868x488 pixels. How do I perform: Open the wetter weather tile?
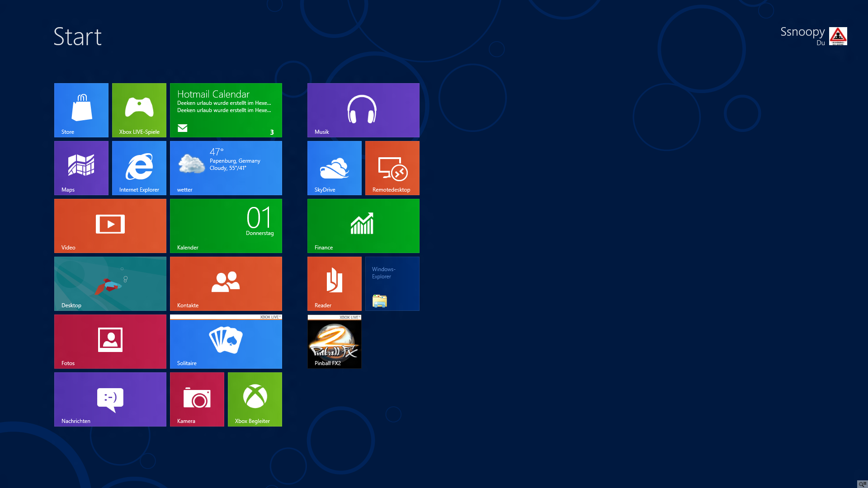tap(226, 168)
